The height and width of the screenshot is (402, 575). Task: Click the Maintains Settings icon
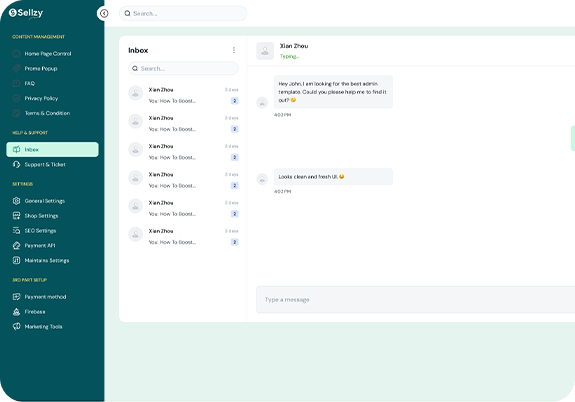(17, 260)
